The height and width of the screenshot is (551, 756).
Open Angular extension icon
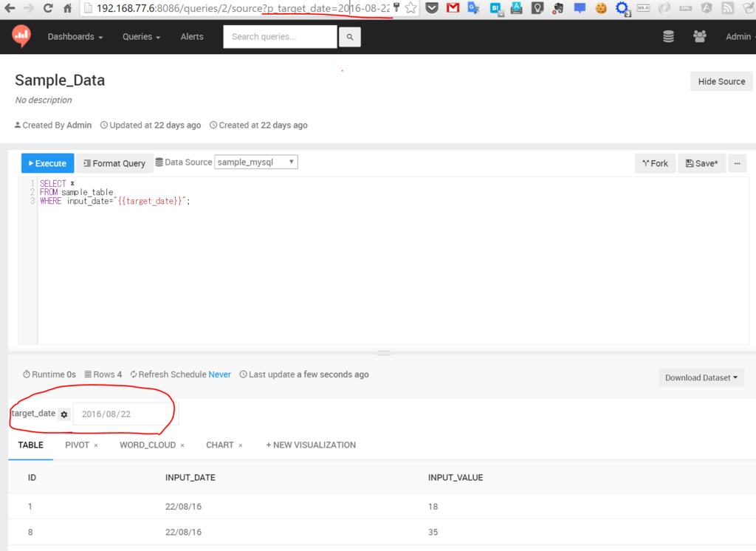(x=707, y=7)
